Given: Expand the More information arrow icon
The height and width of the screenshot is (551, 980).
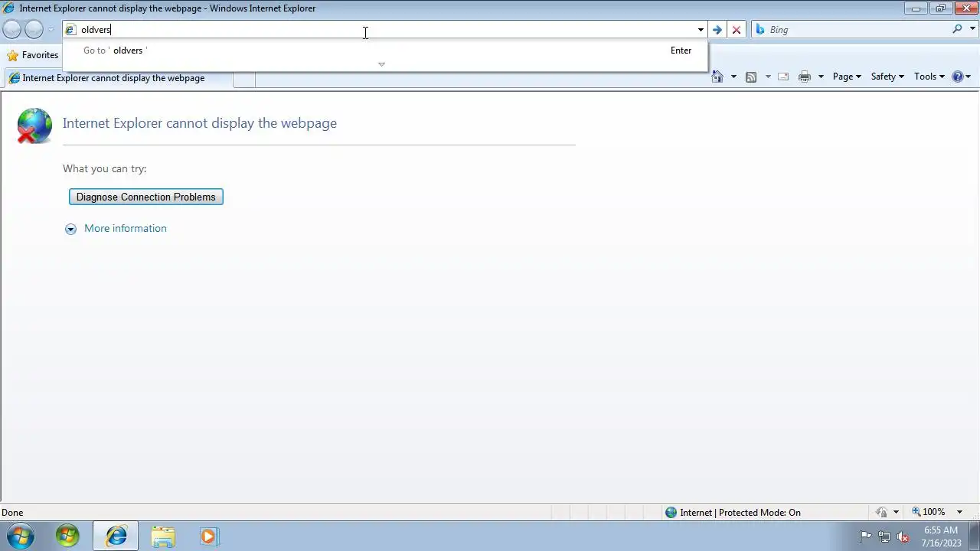Looking at the screenshot, I should (70, 229).
